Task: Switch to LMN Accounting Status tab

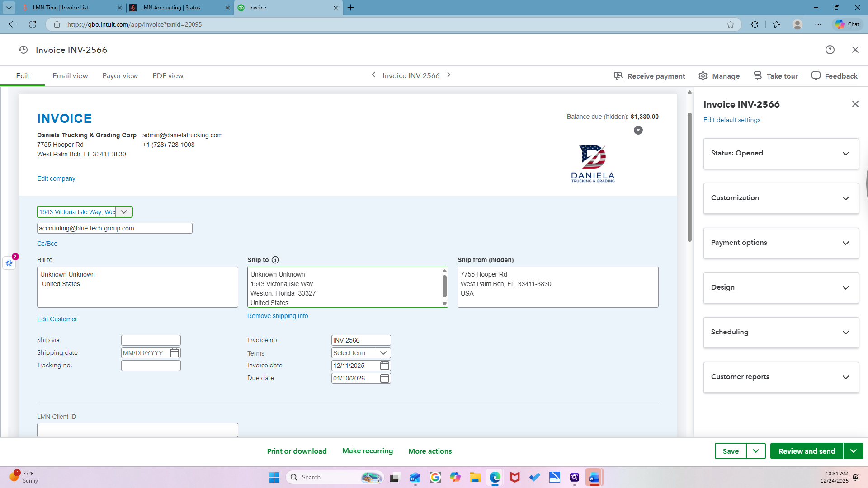Action: pos(179,8)
